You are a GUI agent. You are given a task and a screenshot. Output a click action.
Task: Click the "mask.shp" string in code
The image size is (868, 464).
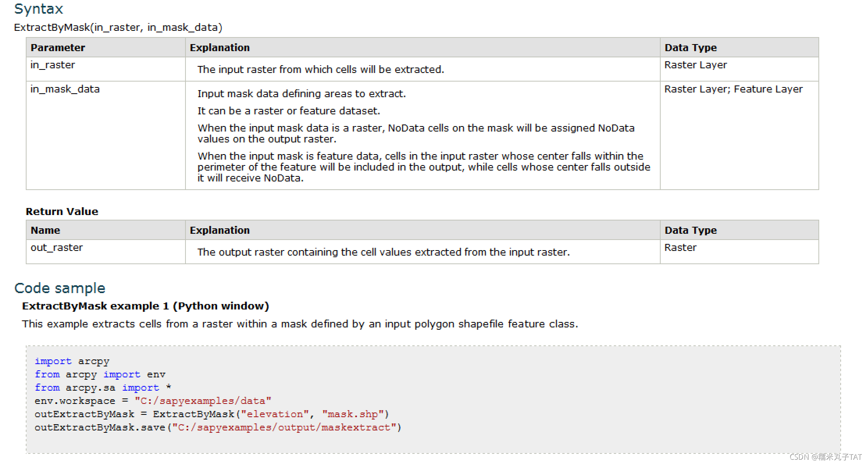pyautogui.click(x=352, y=414)
